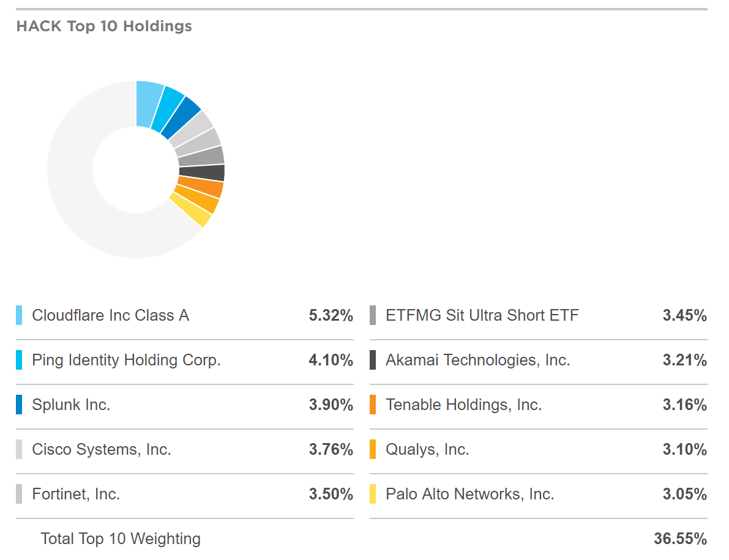The width and height of the screenshot is (729, 560).
Task: Click the 4.10% Ping Identity weighting value
Action: (x=331, y=360)
